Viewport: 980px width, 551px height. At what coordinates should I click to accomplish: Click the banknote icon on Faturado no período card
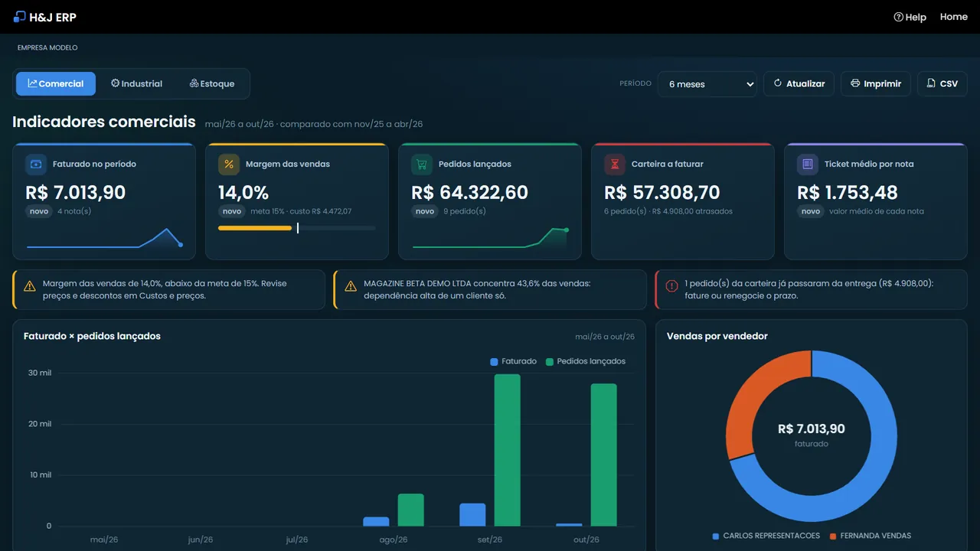[x=36, y=164]
